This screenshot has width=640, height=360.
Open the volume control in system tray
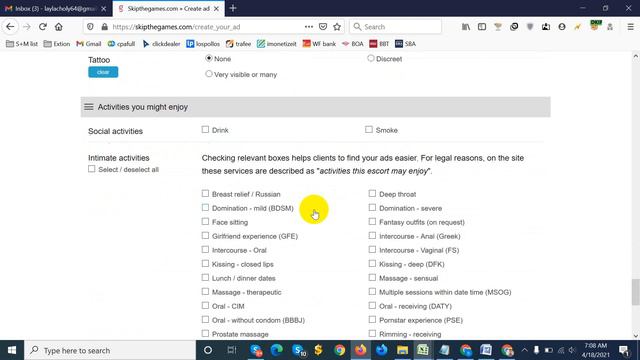tap(572, 350)
